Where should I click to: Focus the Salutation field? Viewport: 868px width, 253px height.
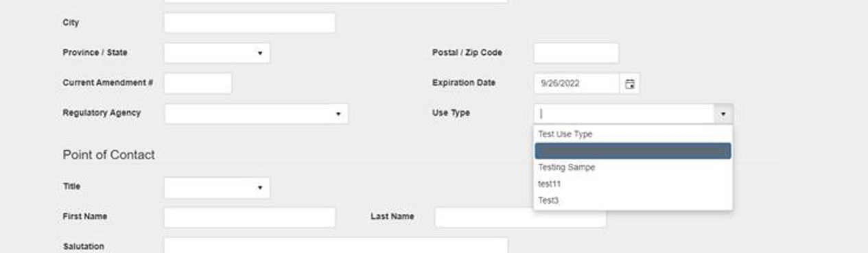[x=336, y=245]
